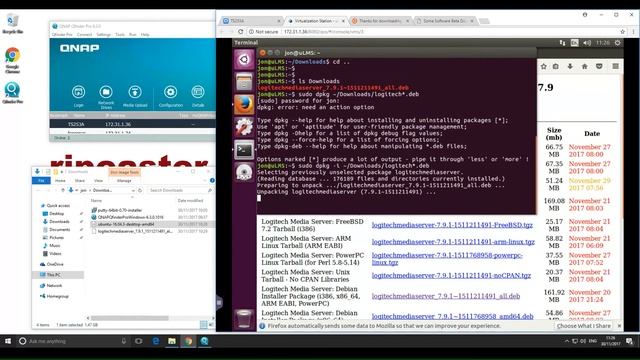Open the Firefox downloads arrow icon
Screen dimensions: 640x360
coord(570,66)
